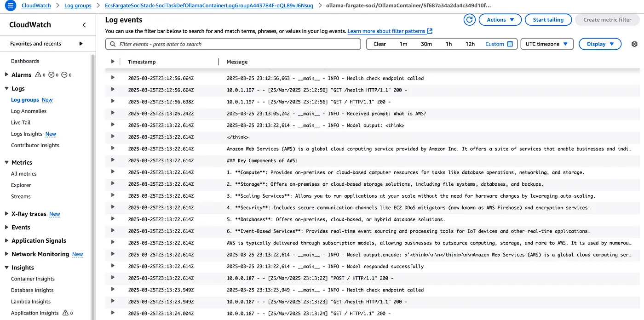Open the log events settings gear
Image resolution: width=644 pixels, height=320 pixels.
(634, 44)
